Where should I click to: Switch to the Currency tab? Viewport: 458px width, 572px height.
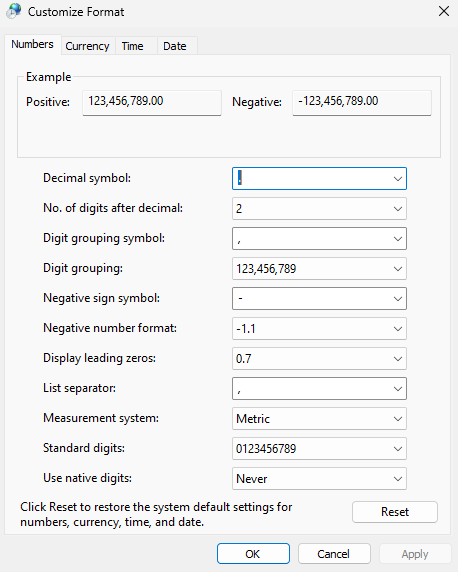point(87,46)
